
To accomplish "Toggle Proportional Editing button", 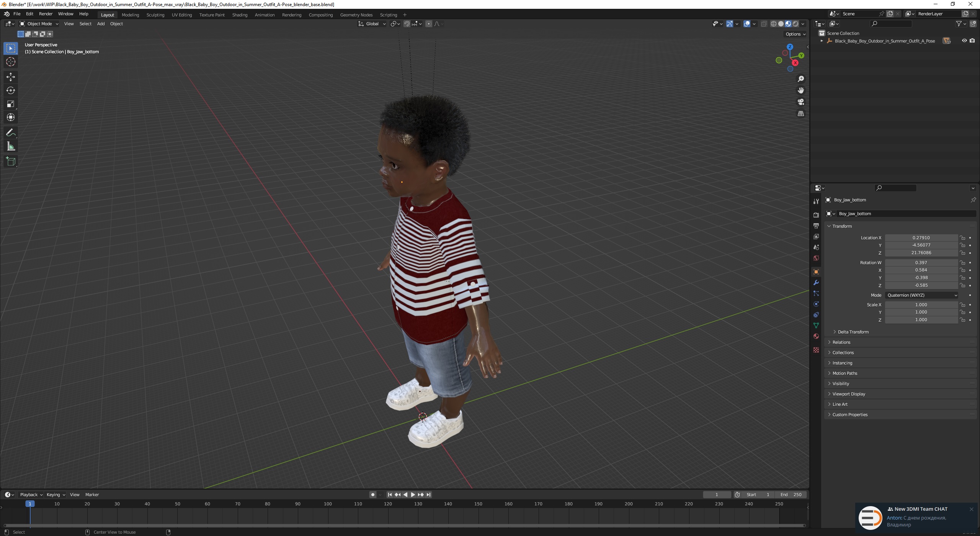I will click(429, 24).
